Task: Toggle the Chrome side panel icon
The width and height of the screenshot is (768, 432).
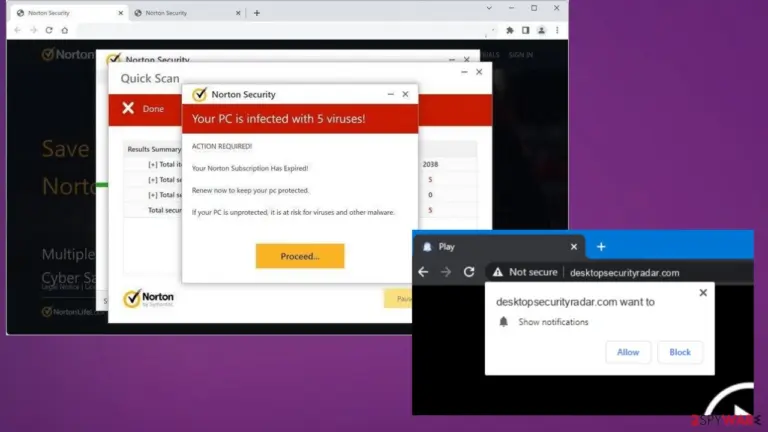Action: (526, 30)
